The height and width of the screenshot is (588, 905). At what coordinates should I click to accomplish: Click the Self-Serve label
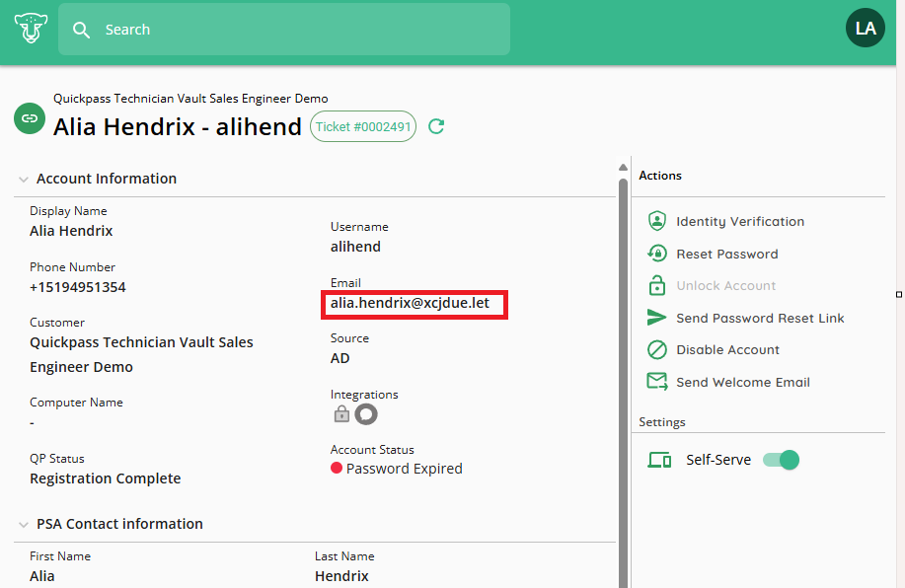tap(718, 460)
